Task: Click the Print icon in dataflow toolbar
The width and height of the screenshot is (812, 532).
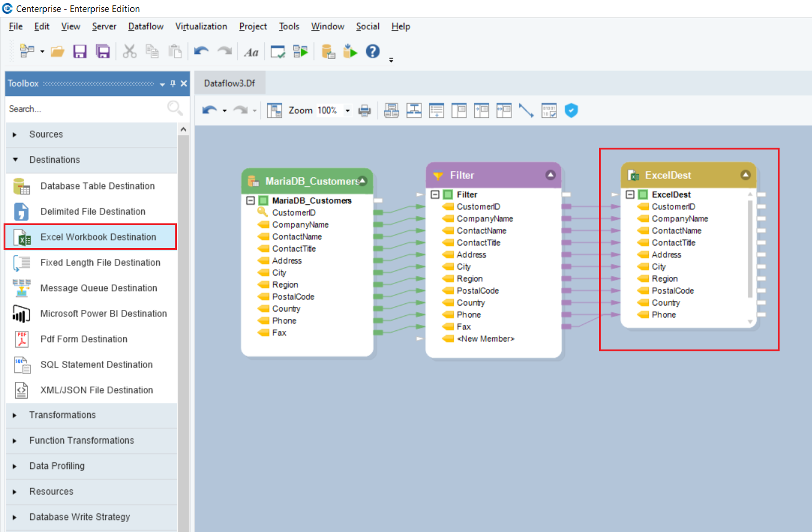Action: [x=364, y=110]
